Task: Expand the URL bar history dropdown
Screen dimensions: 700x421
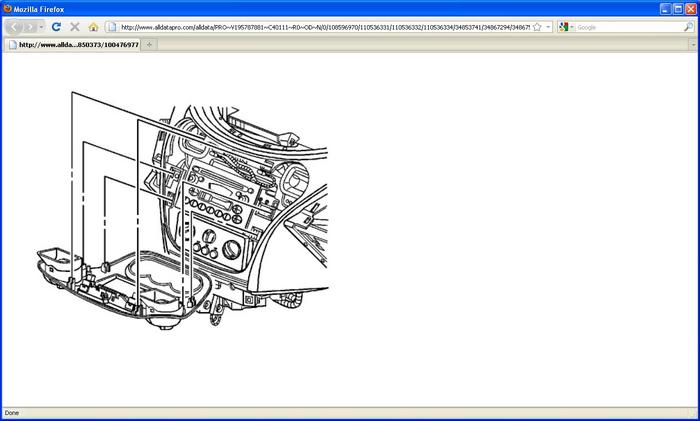Action: point(548,27)
